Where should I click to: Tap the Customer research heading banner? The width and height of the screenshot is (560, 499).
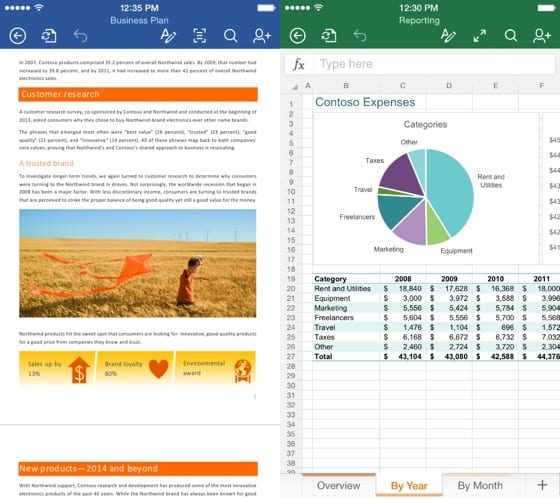click(138, 94)
